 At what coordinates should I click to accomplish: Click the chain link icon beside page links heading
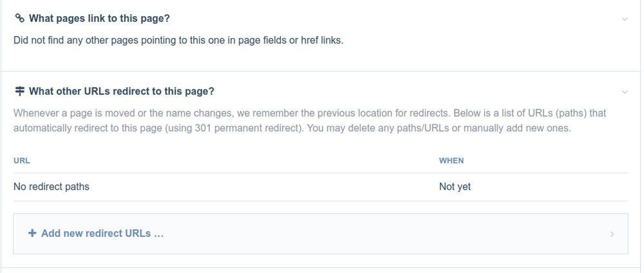click(19, 19)
